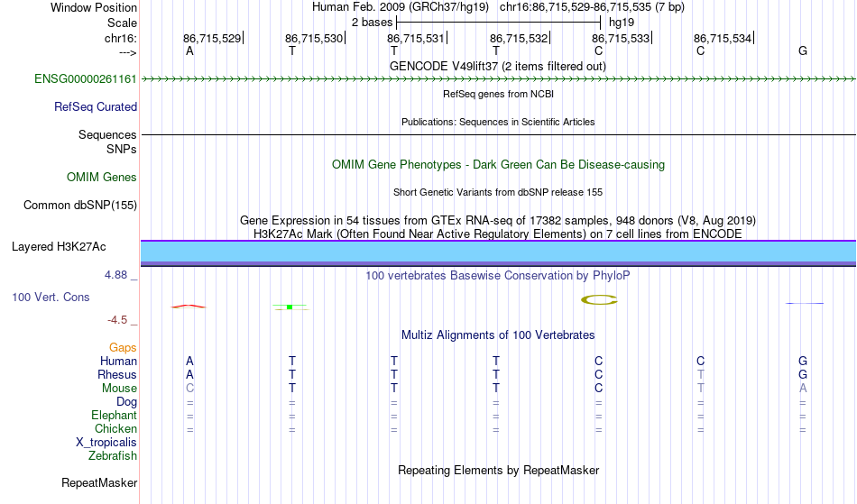The width and height of the screenshot is (857, 504).
Task: Click the RefSeq genes from NCBI title
Action: tap(499, 94)
